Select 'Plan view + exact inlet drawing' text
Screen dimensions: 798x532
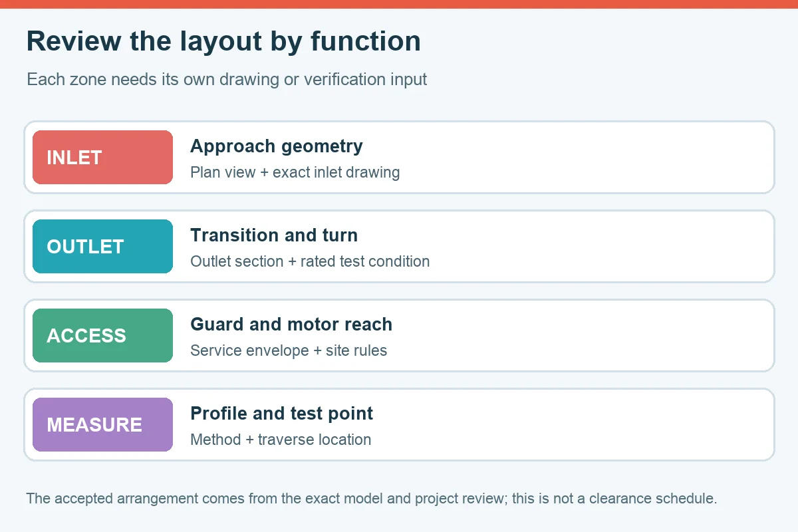(x=295, y=172)
